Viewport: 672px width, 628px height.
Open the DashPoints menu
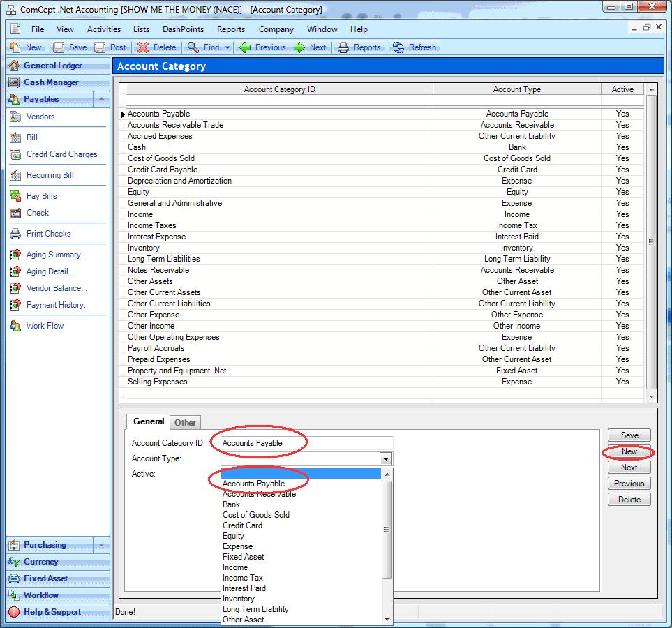[x=183, y=29]
